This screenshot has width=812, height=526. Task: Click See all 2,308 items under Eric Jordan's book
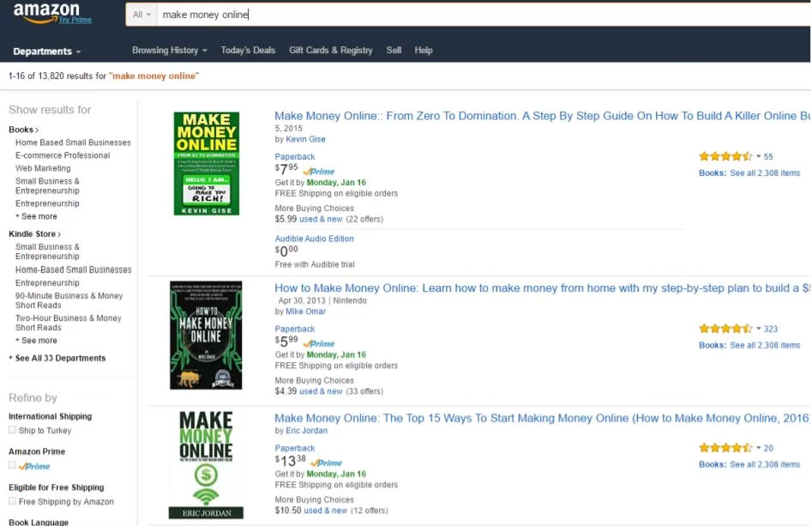click(765, 464)
